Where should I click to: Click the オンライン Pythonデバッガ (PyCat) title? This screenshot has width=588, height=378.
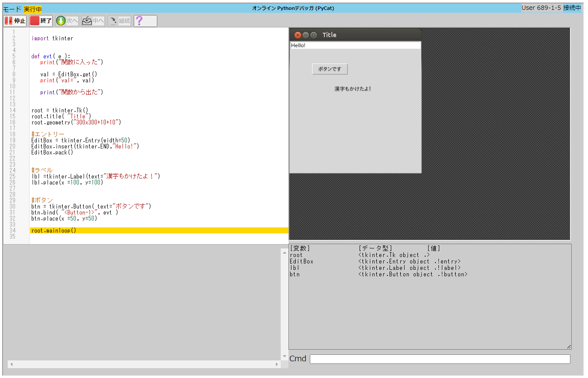(293, 8)
